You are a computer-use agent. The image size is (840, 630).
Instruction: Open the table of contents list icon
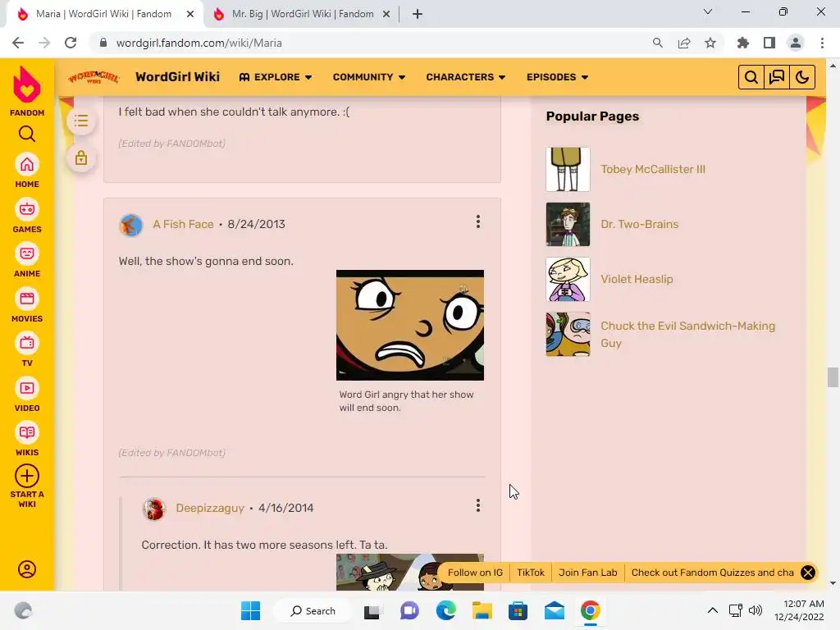[81, 121]
